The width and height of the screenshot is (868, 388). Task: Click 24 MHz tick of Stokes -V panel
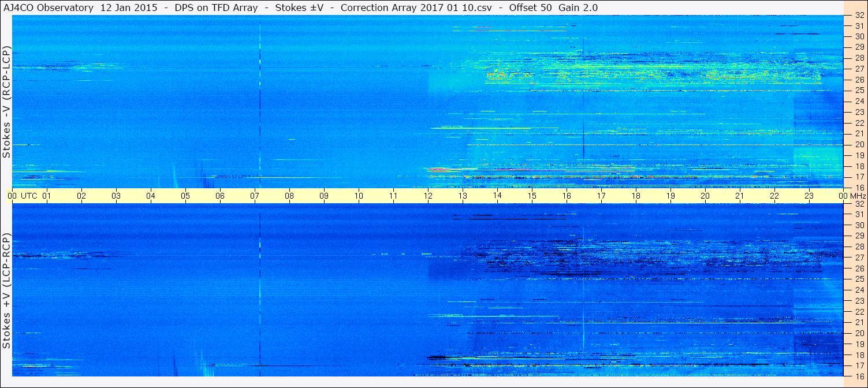859,101
